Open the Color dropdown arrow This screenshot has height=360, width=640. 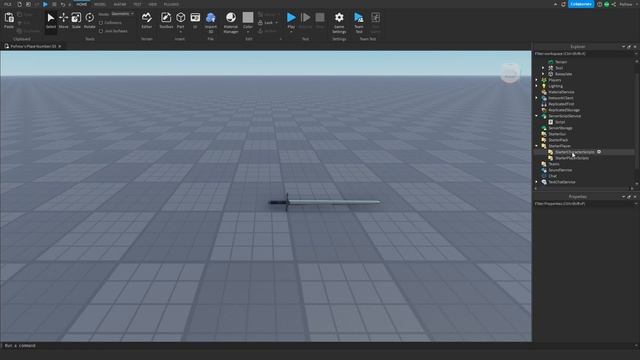click(x=248, y=32)
